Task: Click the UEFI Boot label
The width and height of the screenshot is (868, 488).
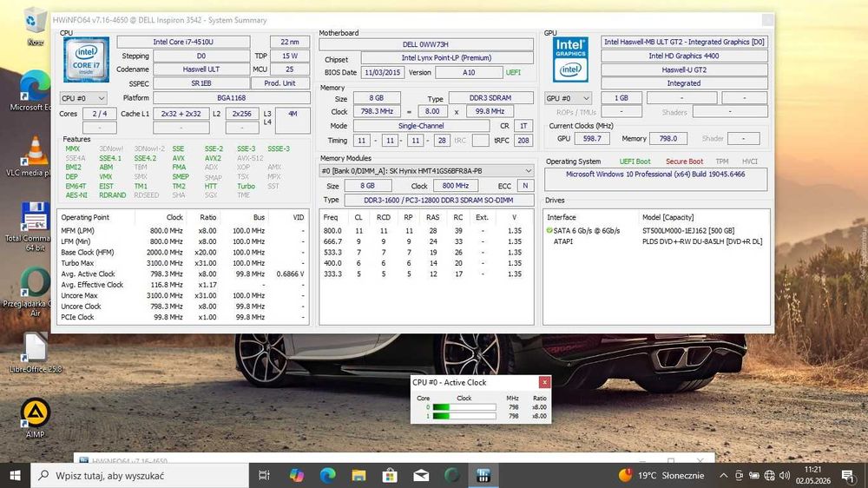Action: 635,162
